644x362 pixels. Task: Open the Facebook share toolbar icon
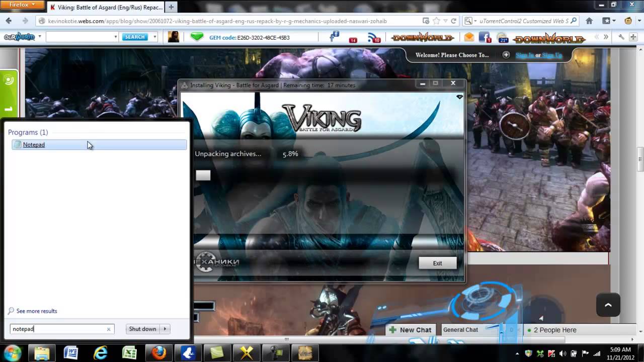coord(334,36)
